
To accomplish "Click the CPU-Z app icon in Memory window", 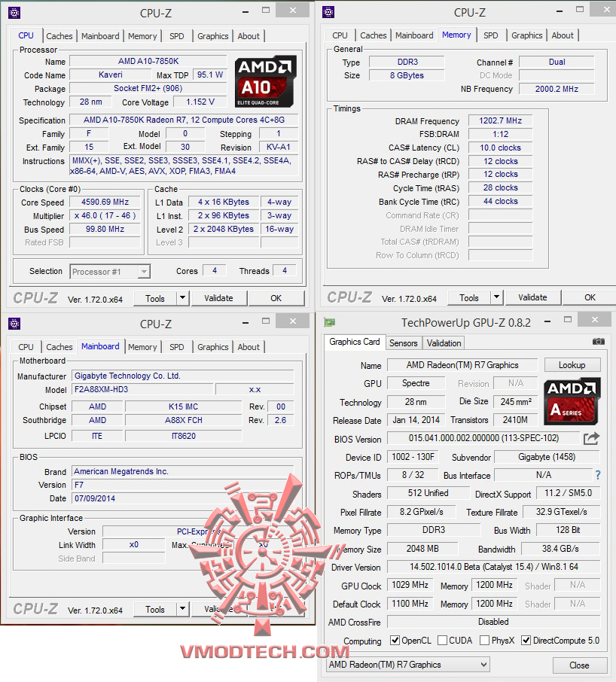I will coord(328,12).
